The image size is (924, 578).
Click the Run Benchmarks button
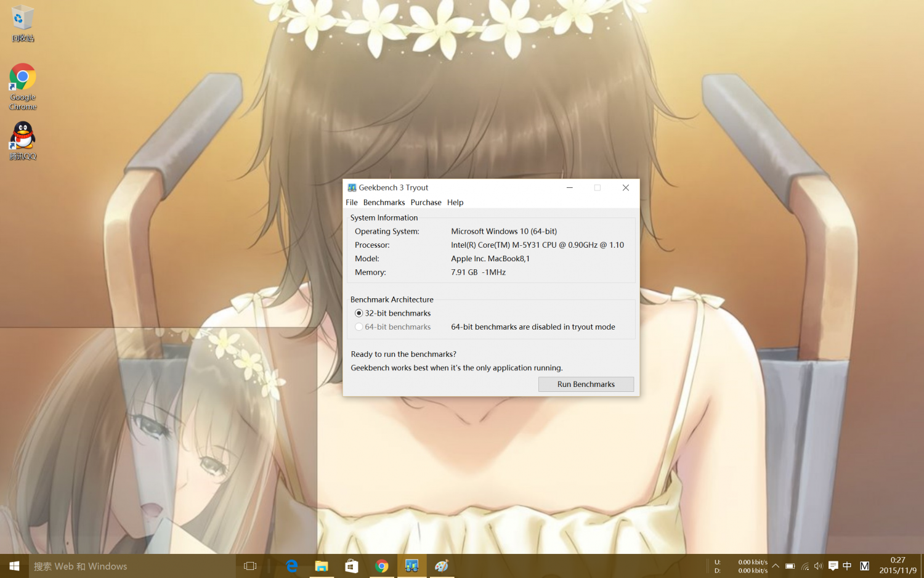[x=586, y=384]
